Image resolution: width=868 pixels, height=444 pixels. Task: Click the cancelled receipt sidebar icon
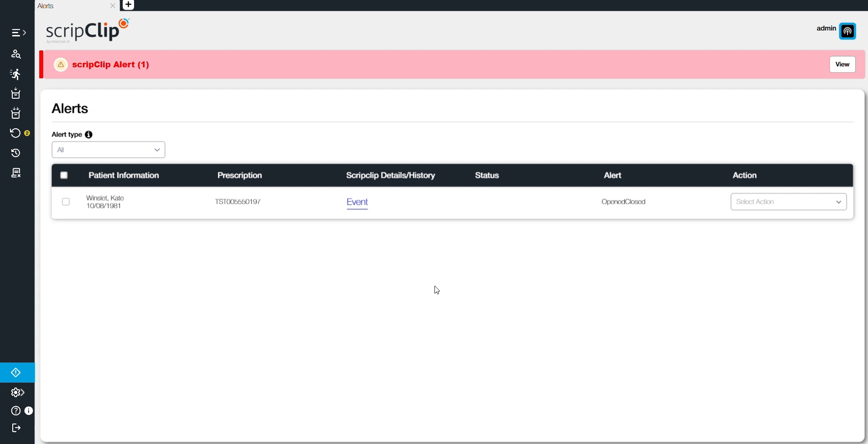(x=16, y=173)
